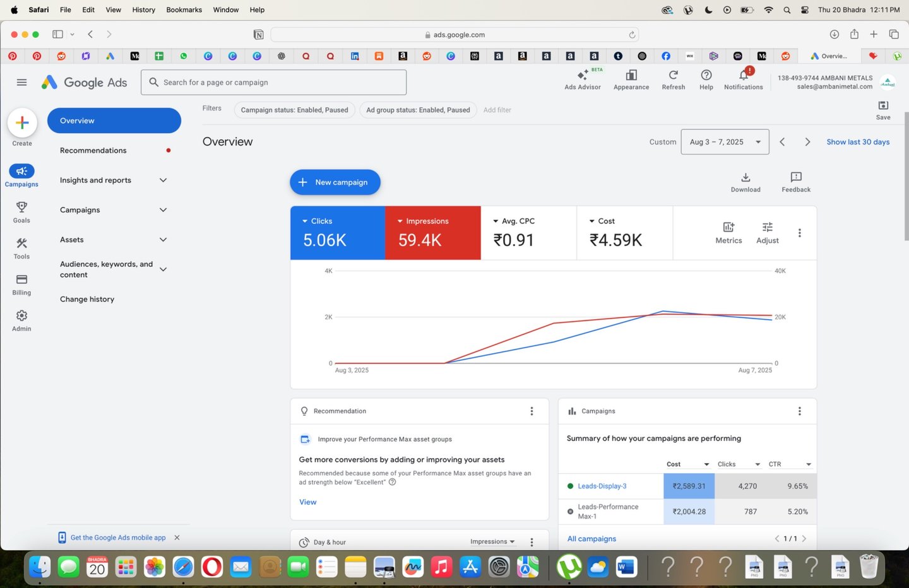The width and height of the screenshot is (909, 588).
Task: Save the current view with Save icon
Action: click(883, 105)
